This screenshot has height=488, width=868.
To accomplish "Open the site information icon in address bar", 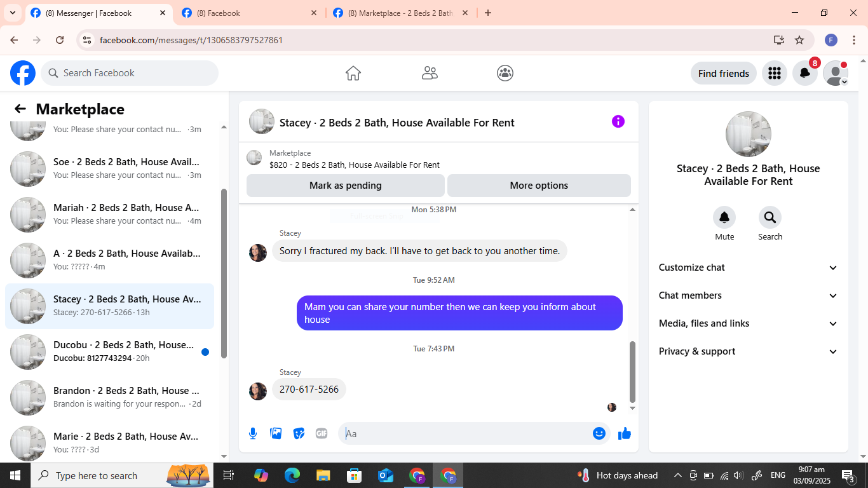I will tap(88, 40).
